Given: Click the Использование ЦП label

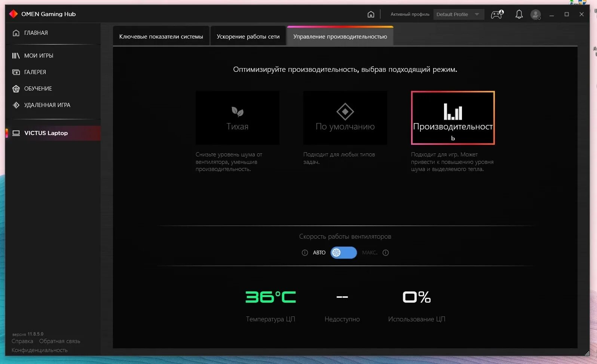Looking at the screenshot, I should (x=417, y=319).
